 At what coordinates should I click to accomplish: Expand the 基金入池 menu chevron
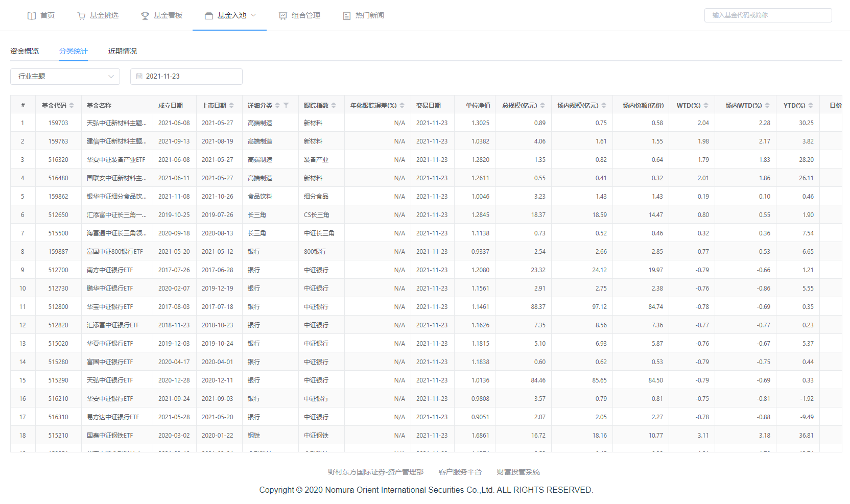coord(253,15)
